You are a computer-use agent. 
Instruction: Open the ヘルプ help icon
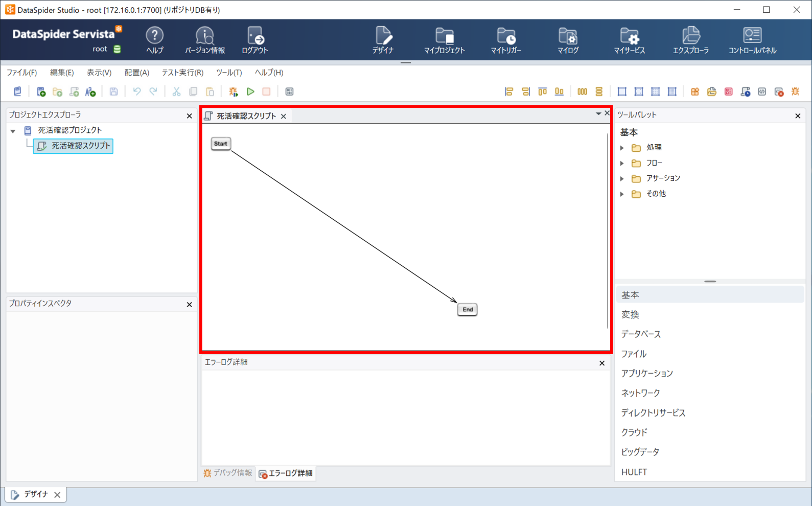point(154,40)
